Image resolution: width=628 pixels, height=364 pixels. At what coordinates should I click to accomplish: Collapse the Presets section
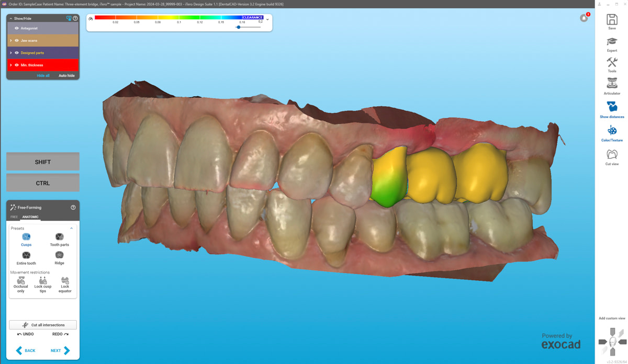(72, 229)
